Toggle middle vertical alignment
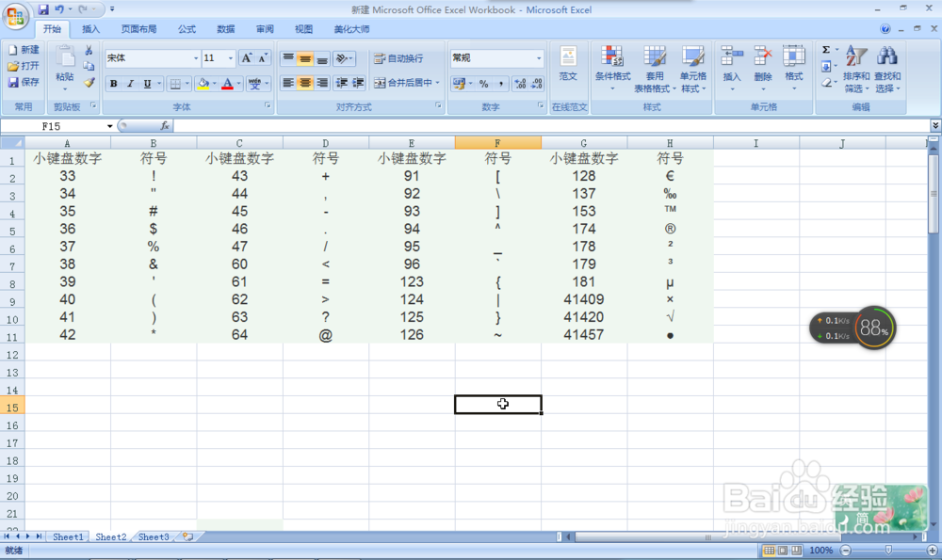The height and width of the screenshot is (560, 942). pyautogui.click(x=305, y=58)
